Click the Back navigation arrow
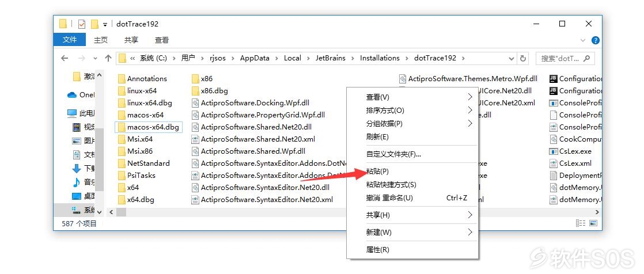This screenshot has height=274, width=644. click(x=65, y=58)
